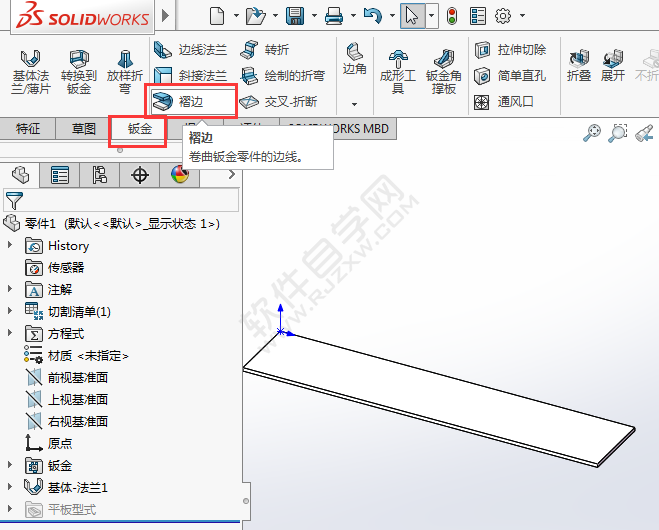
Task: Click the Save floppy disk icon
Action: (295, 16)
